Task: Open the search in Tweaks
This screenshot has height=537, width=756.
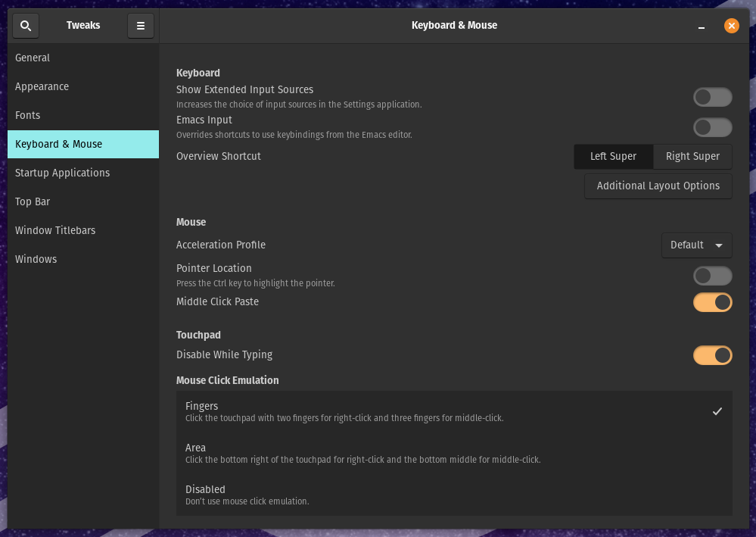Action: (25, 25)
